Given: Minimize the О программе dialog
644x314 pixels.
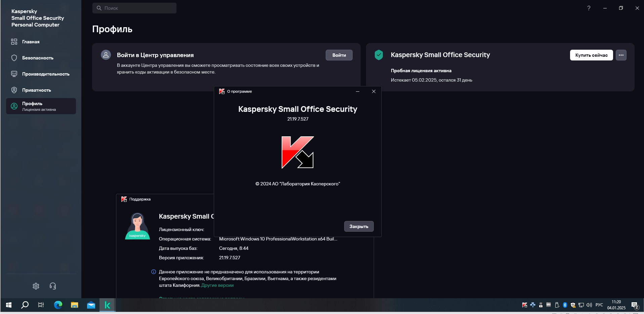Looking at the screenshot, I should point(358,91).
